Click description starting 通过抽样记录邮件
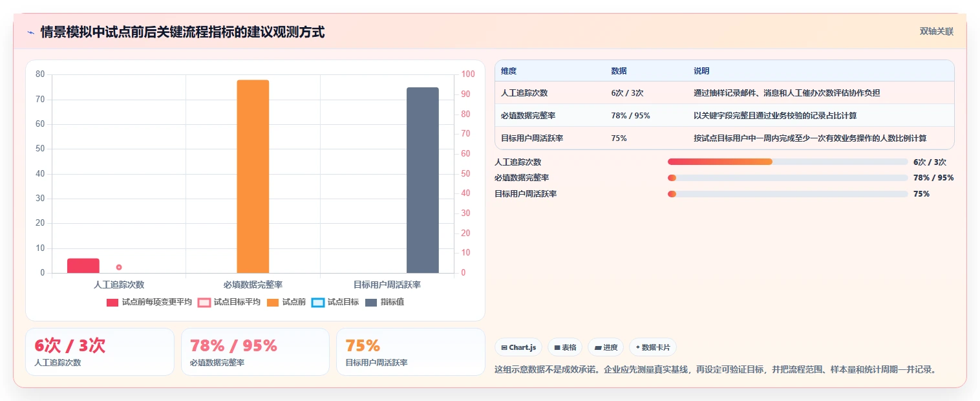Screen dimensions: 980x401 787,93
